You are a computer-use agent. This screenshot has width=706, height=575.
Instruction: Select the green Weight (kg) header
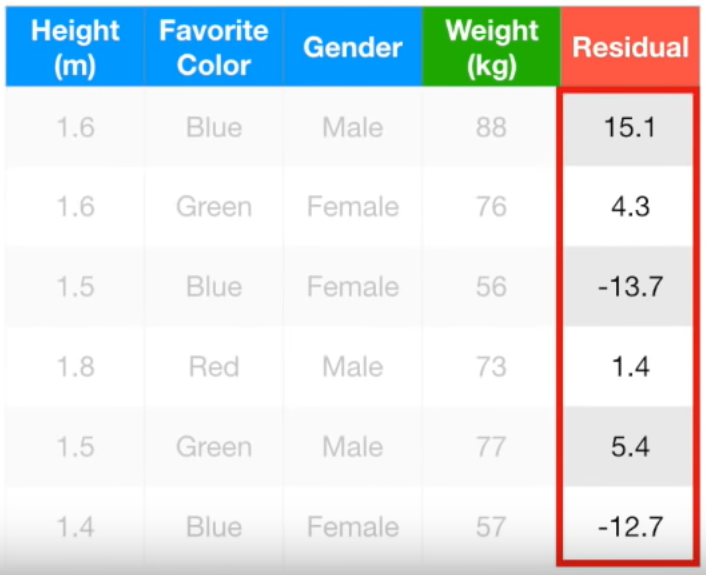click(491, 47)
